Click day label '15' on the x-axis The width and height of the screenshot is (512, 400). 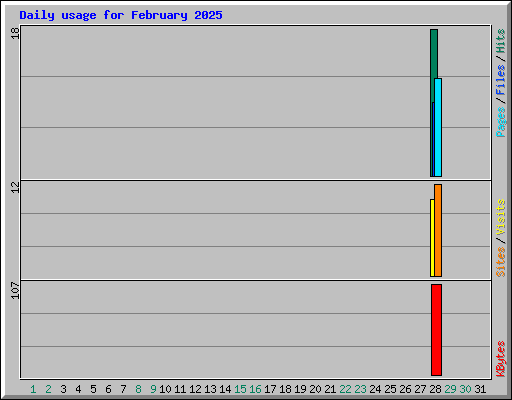pos(240,389)
